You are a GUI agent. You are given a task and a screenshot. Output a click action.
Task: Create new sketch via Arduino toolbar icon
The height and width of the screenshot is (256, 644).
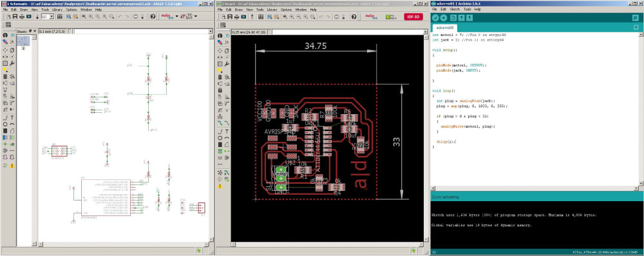point(453,17)
